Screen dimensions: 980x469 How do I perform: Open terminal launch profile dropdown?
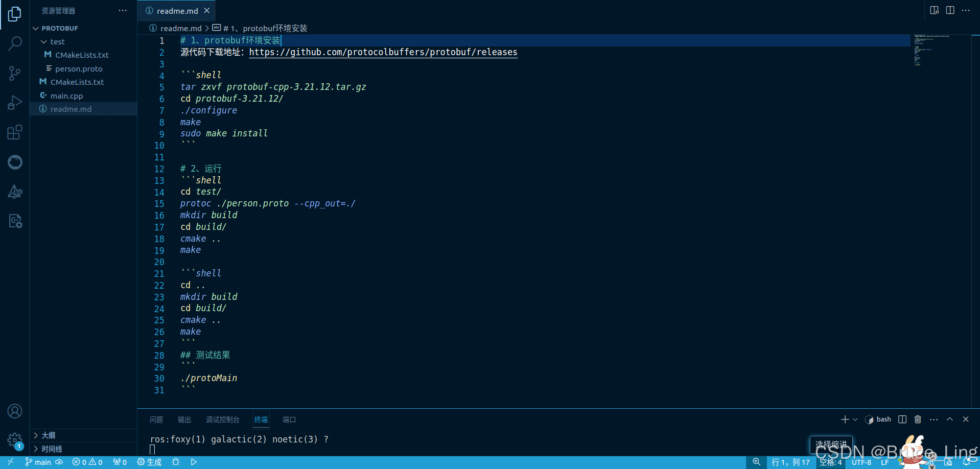click(855, 419)
